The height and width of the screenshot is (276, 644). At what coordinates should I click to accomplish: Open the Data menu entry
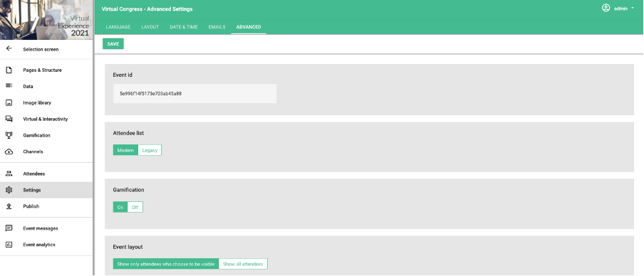tap(28, 87)
